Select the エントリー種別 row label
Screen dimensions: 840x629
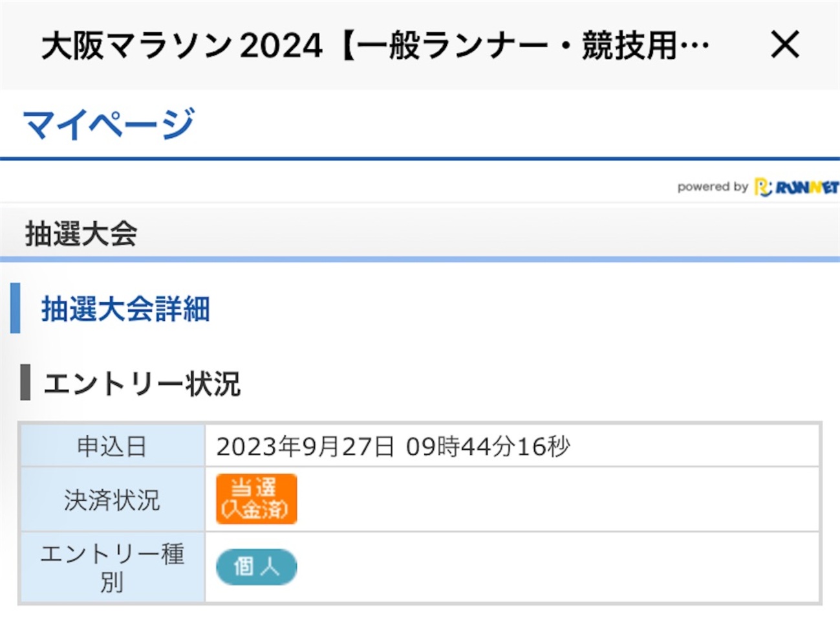pos(112,568)
